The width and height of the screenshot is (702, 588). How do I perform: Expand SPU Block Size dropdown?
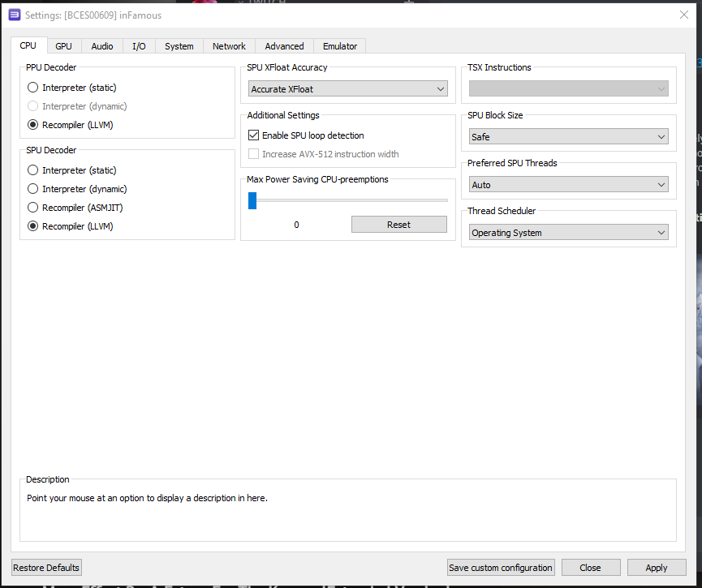click(569, 137)
